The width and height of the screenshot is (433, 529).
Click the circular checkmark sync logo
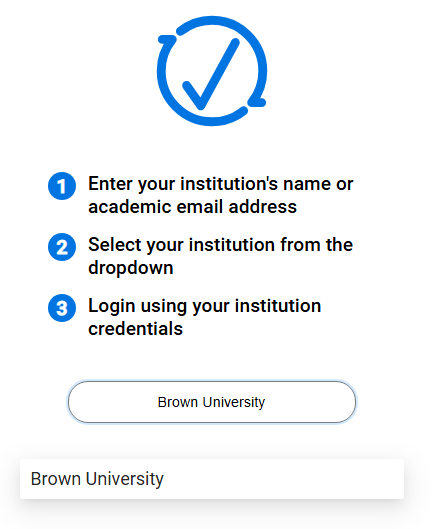(x=212, y=71)
